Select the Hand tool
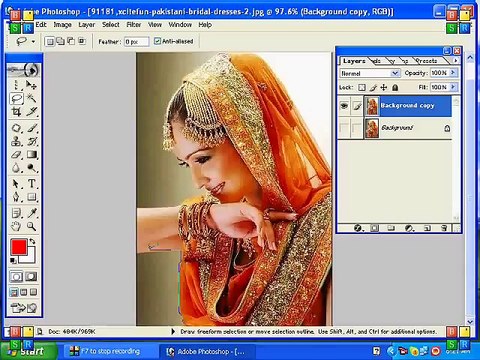 click(16, 226)
